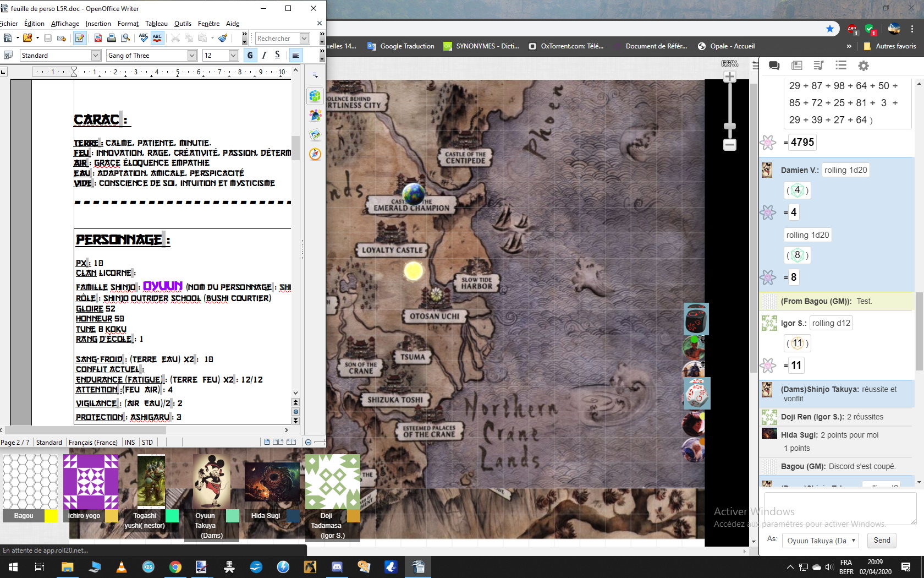The image size is (924, 578).
Task: Open Discord from taskbar
Action: [337, 567]
